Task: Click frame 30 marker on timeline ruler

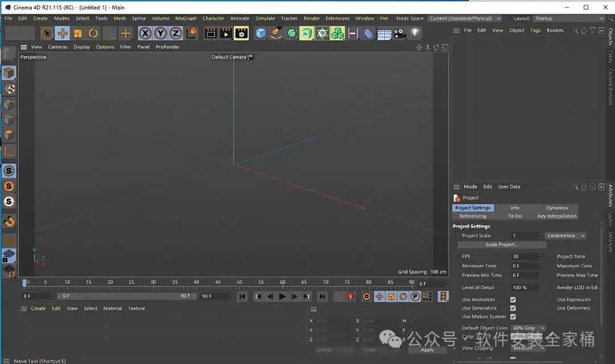Action: (x=153, y=283)
